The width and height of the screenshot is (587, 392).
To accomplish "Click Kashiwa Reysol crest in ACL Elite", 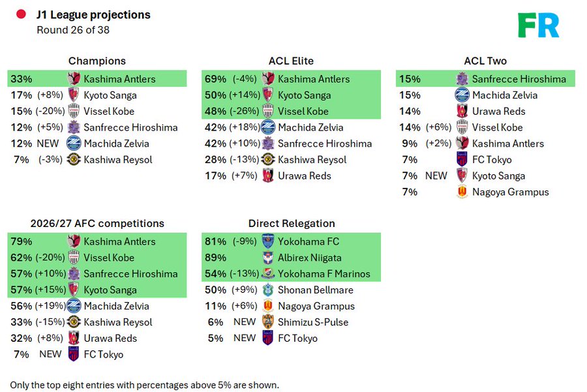I will pos(267,160).
